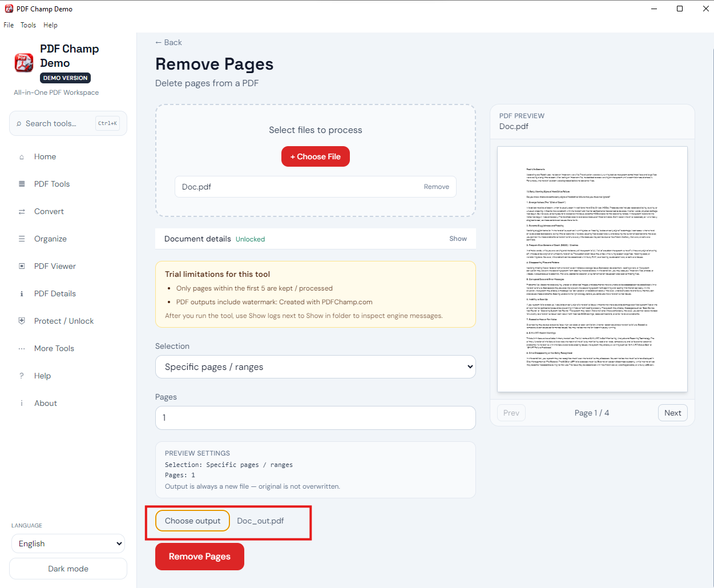Click the Ctrl+K shortcut hint

click(x=107, y=123)
